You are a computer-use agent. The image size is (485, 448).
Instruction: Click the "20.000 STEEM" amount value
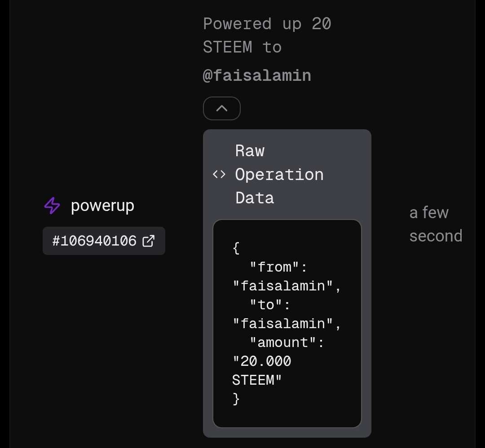click(x=262, y=371)
